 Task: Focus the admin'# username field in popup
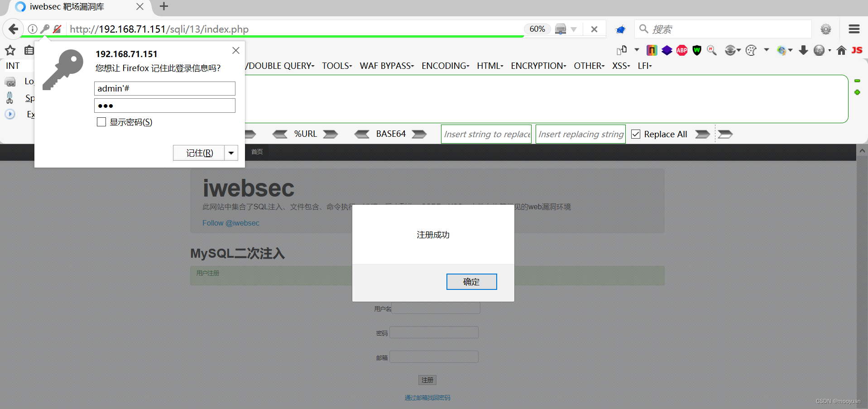pos(165,88)
